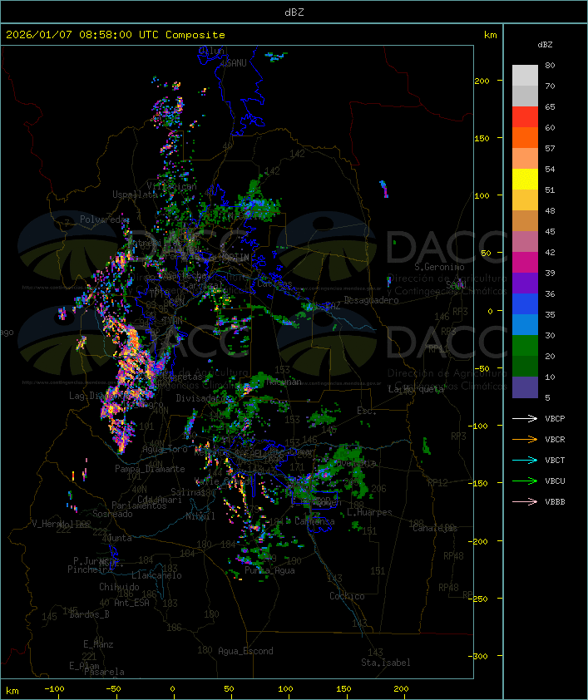The width and height of the screenshot is (588, 700).
Task: Click the 'Divisadero' map label
Action: tap(201, 397)
